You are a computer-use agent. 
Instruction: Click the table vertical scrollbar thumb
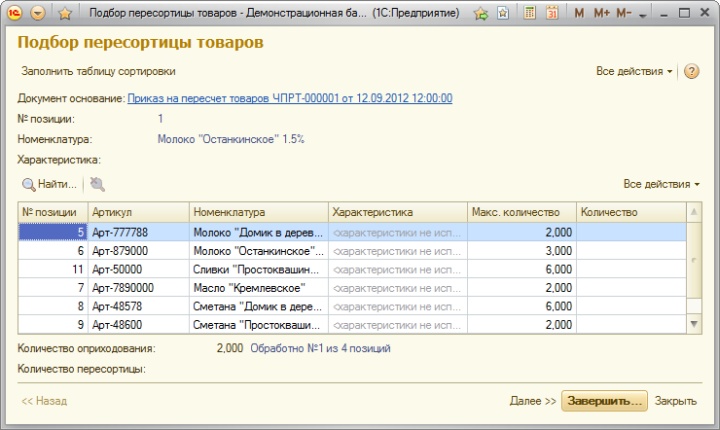pyautogui.click(x=694, y=260)
